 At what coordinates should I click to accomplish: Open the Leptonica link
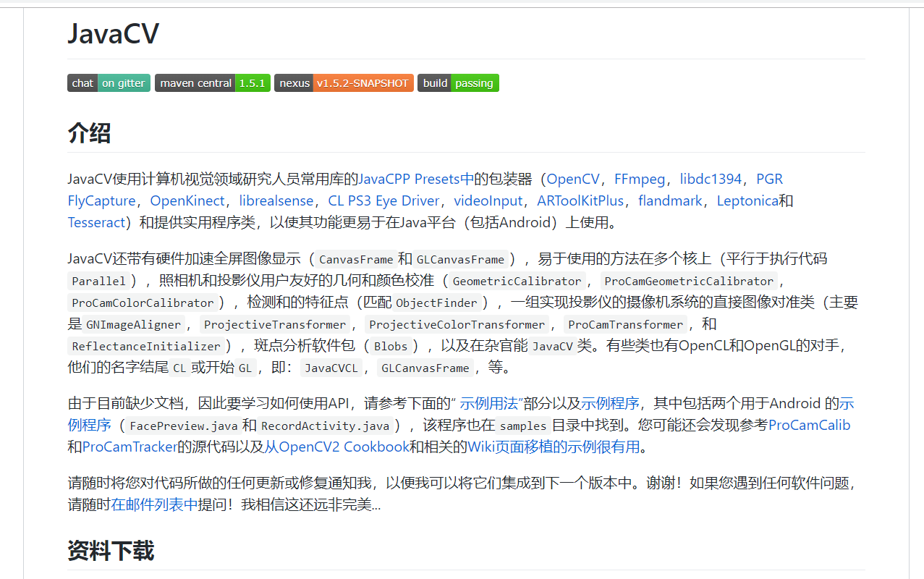pyautogui.click(x=747, y=200)
